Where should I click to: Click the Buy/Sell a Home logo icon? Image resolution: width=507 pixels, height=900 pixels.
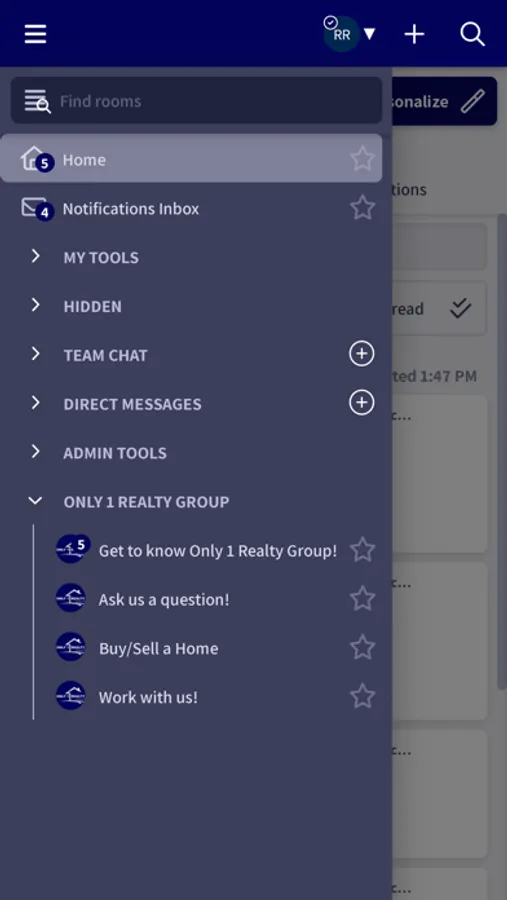[x=71, y=647]
